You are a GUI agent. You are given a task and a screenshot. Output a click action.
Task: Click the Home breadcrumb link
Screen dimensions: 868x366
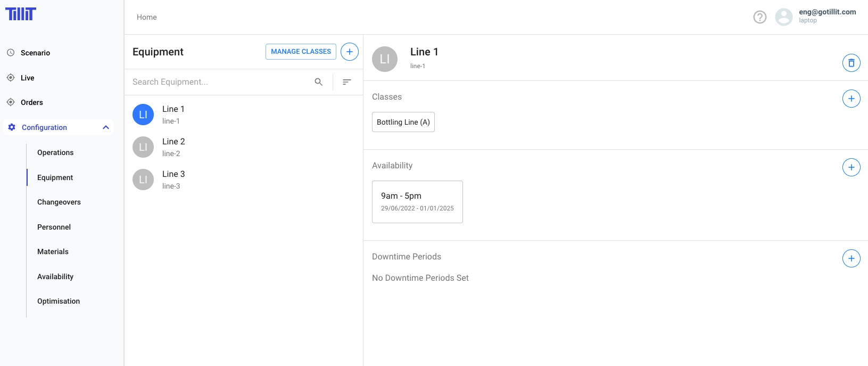click(146, 17)
